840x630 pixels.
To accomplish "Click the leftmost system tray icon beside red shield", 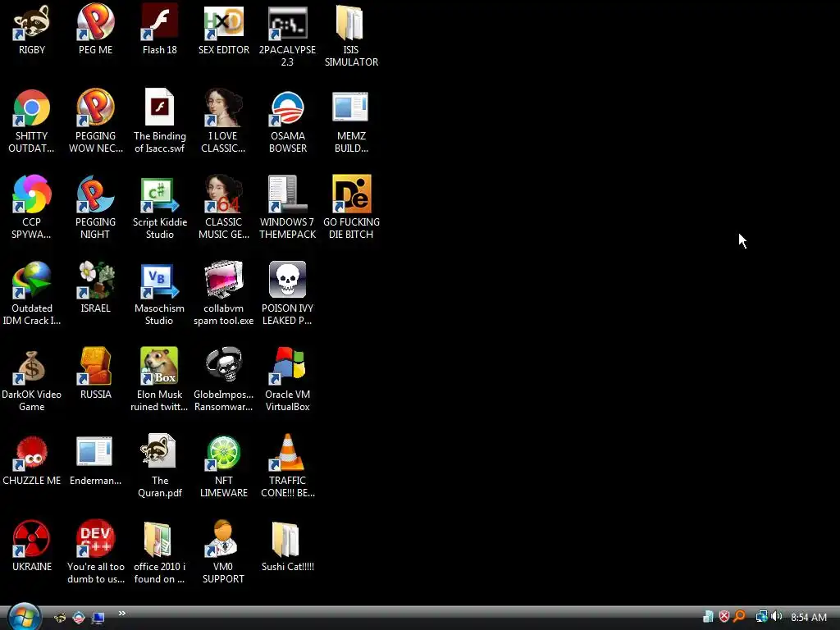I will pyautogui.click(x=708, y=617).
